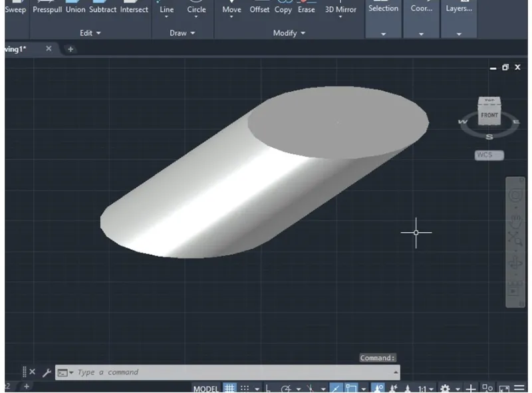Select the Presspull tool
This screenshot has height=393, width=532.
[x=47, y=9]
